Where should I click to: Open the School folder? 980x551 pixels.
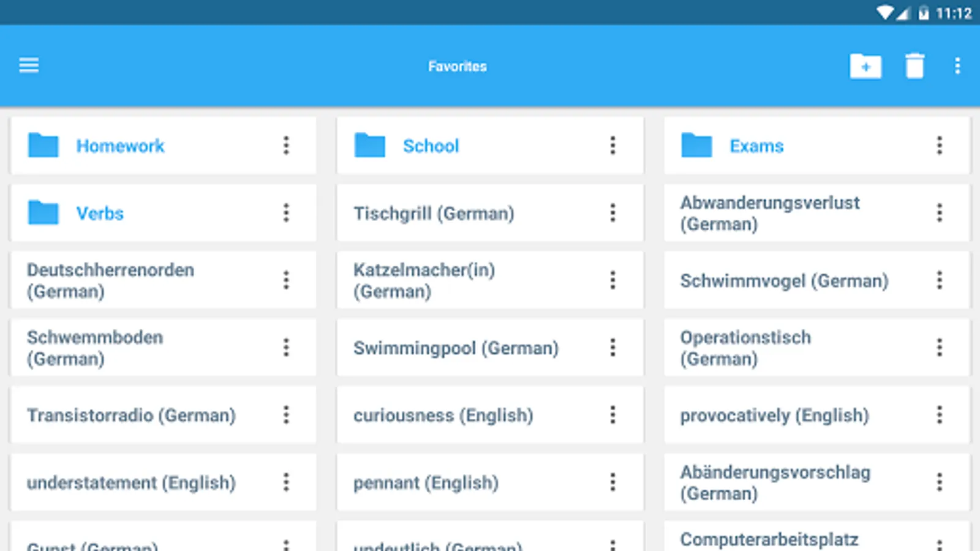click(x=490, y=146)
